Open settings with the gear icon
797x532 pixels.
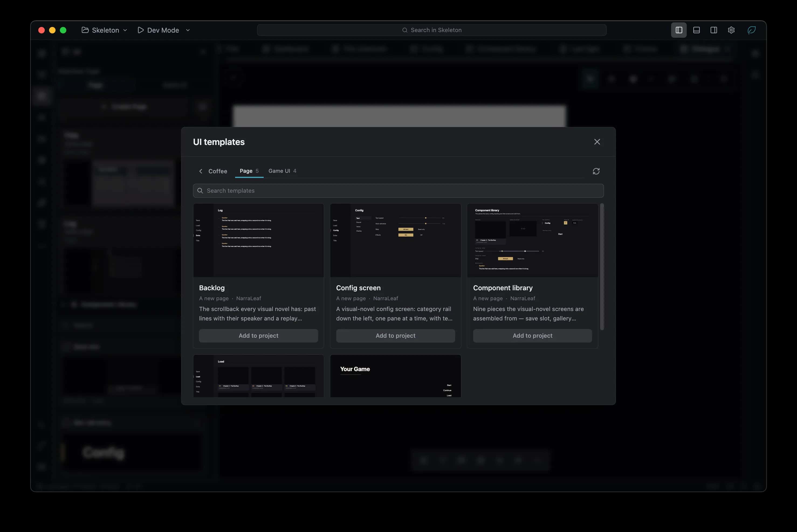point(731,30)
